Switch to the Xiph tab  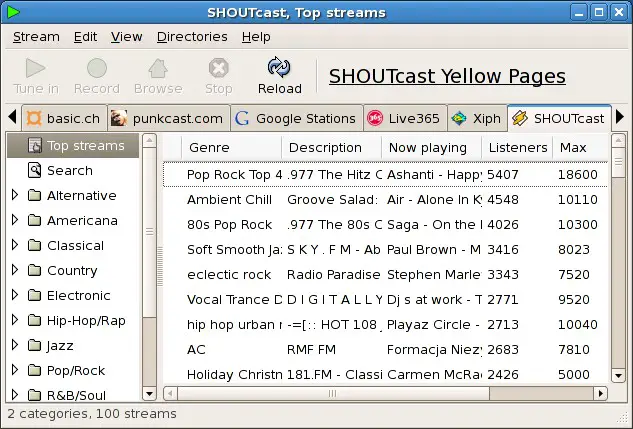[x=477, y=119]
